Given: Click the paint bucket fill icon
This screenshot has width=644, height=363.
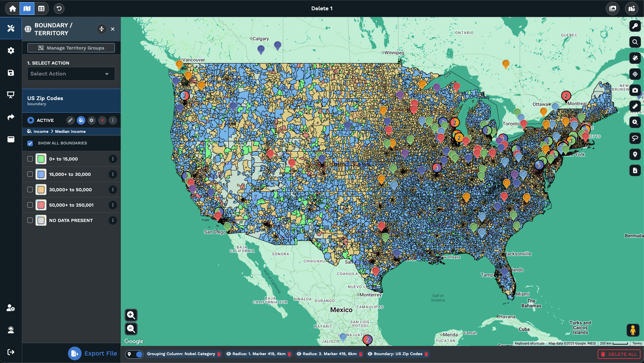Looking at the screenshot, I should coord(81,120).
